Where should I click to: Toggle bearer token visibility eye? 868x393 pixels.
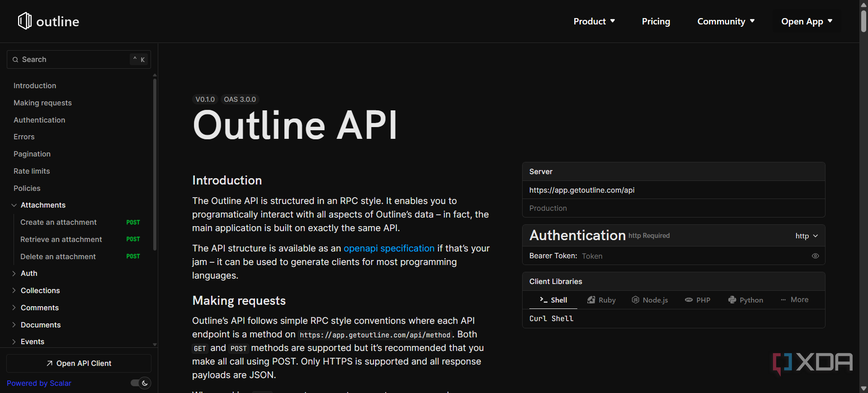pyautogui.click(x=815, y=256)
